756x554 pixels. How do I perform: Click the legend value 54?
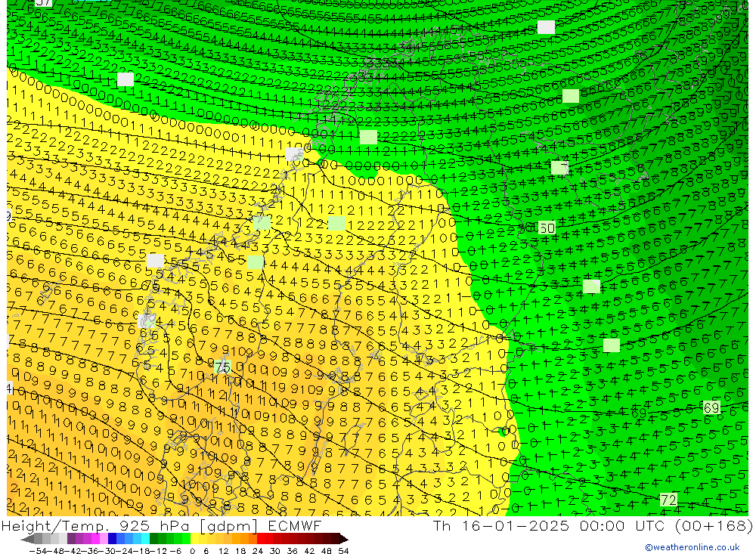coord(343,551)
